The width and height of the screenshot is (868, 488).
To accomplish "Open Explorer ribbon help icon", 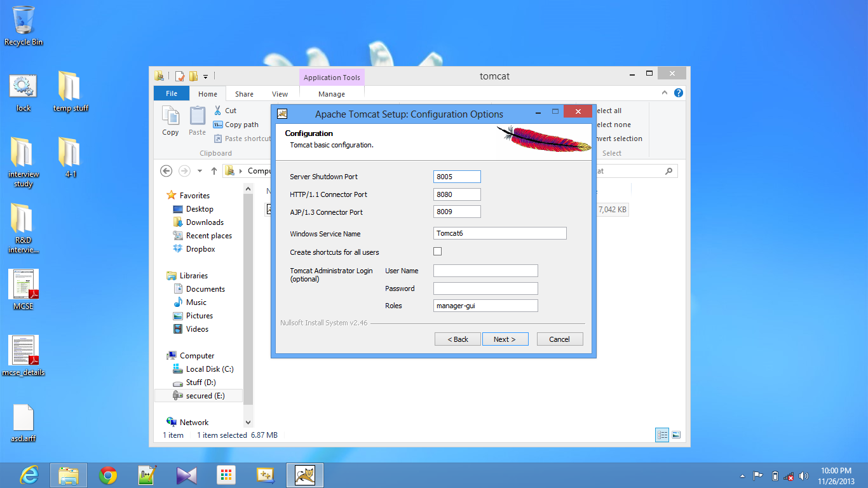I will pos(679,93).
